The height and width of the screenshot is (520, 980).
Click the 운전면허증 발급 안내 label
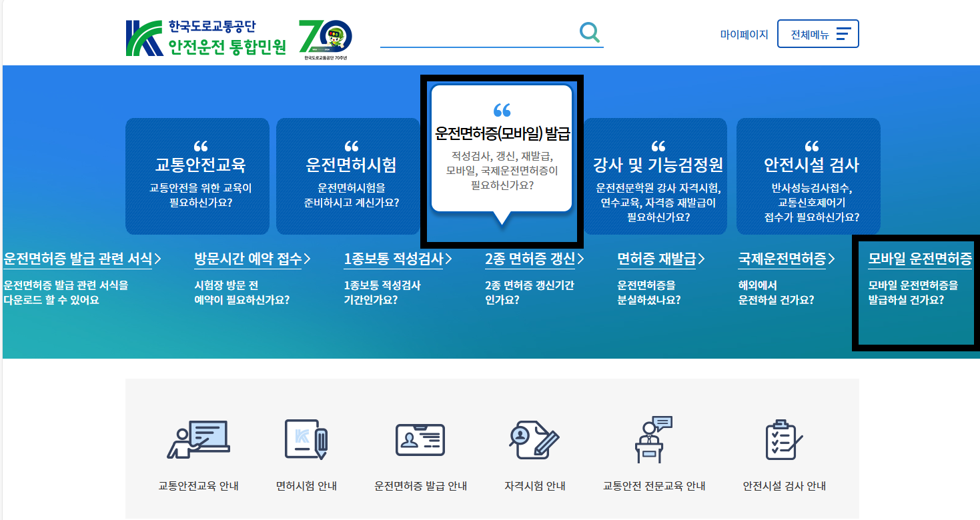tap(420, 486)
